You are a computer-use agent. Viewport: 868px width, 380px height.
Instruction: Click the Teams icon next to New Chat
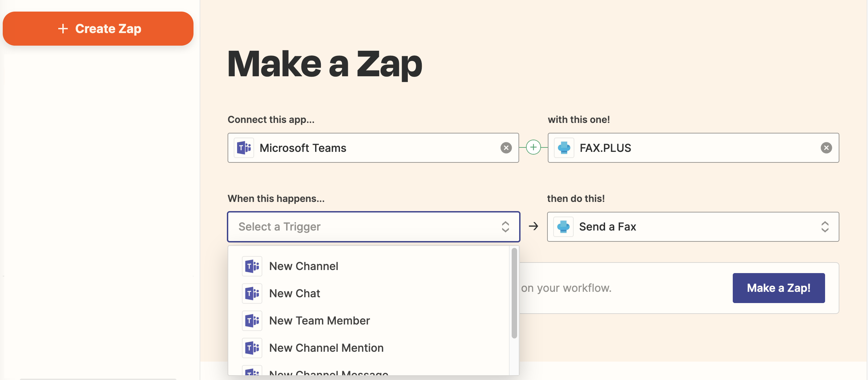[x=252, y=294]
